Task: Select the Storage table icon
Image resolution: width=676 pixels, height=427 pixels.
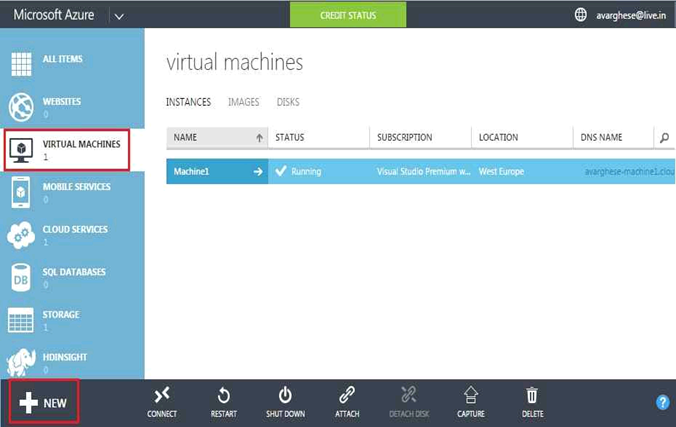Action: [x=21, y=320]
